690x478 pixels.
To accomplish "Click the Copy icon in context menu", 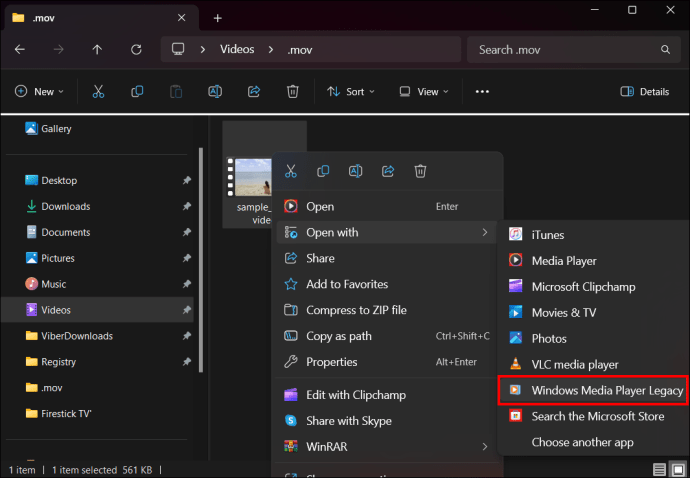I will pos(323,171).
